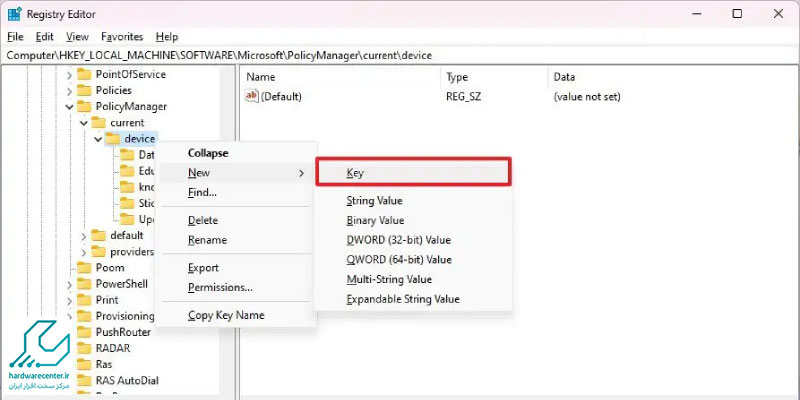Click the folder icon beside Dat subkey

tap(127, 155)
